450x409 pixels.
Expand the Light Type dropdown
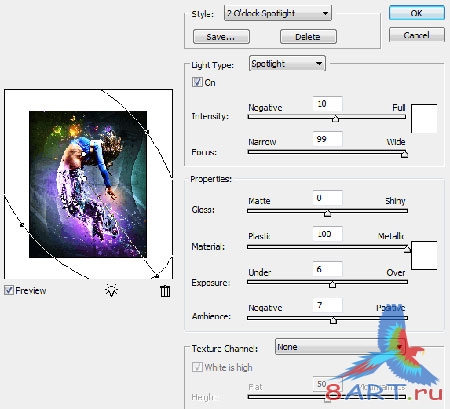coord(287,63)
